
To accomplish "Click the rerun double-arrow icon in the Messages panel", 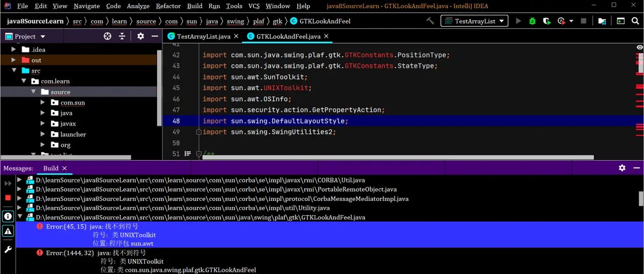I will click(8, 184).
